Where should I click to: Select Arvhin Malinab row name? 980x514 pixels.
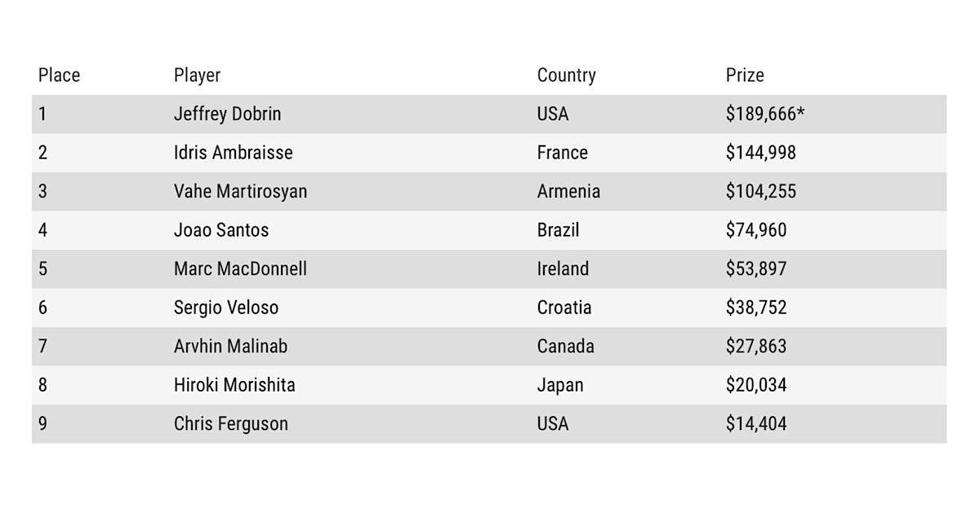click(x=230, y=346)
